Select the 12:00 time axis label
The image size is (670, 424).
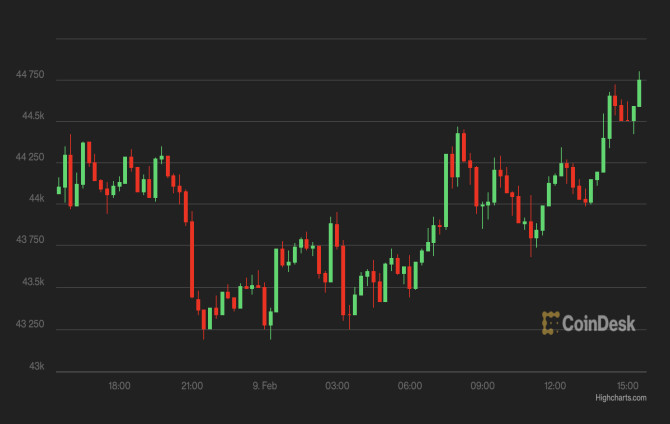(555, 386)
